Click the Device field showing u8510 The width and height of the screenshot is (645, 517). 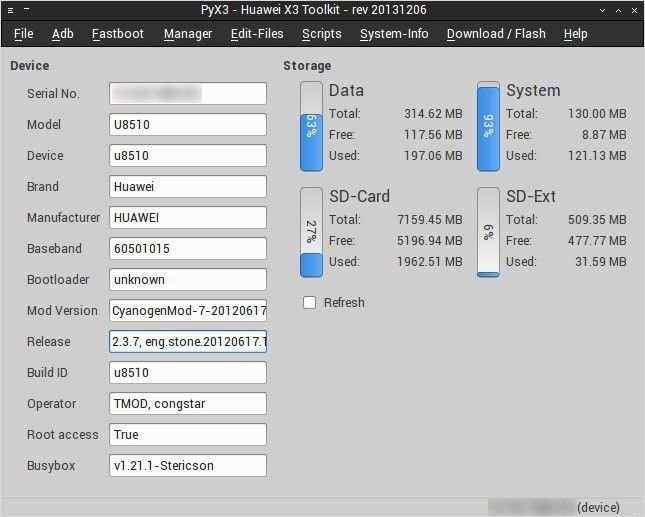tap(188, 155)
